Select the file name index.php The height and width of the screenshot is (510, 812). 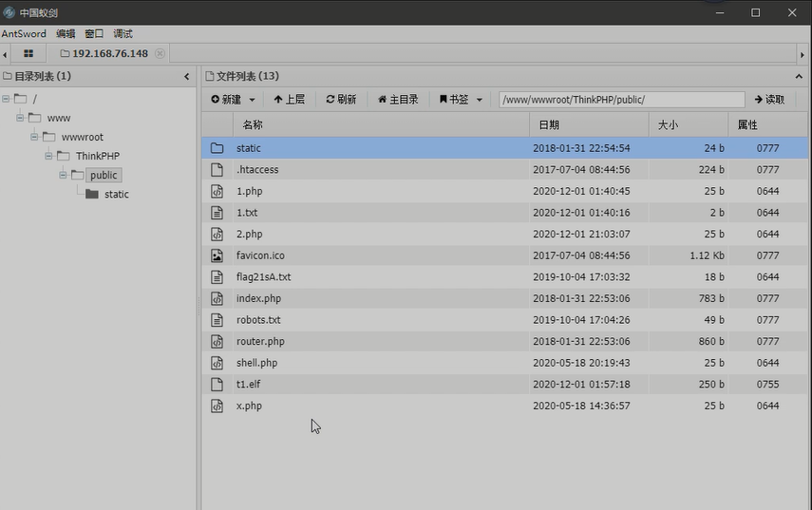point(259,298)
